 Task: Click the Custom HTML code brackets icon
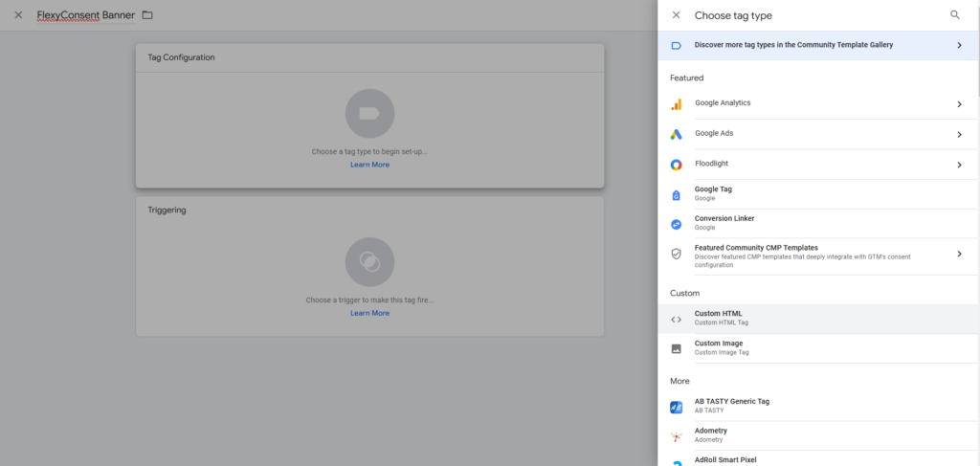tap(676, 320)
